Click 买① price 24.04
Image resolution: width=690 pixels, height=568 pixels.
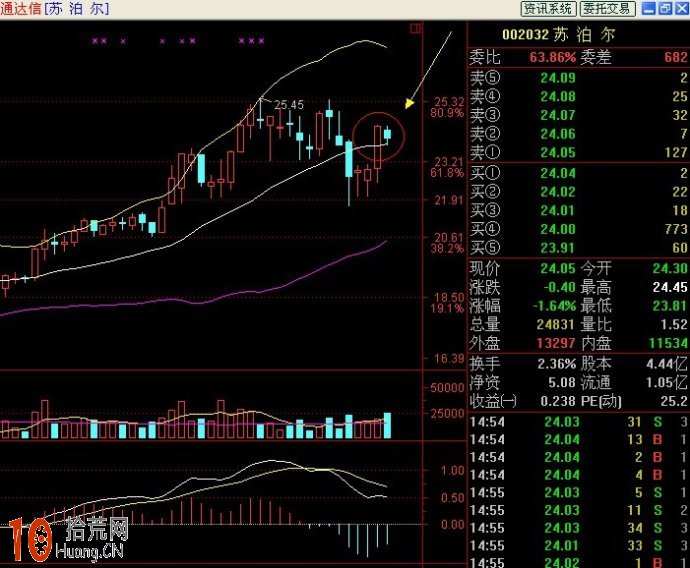558,173
